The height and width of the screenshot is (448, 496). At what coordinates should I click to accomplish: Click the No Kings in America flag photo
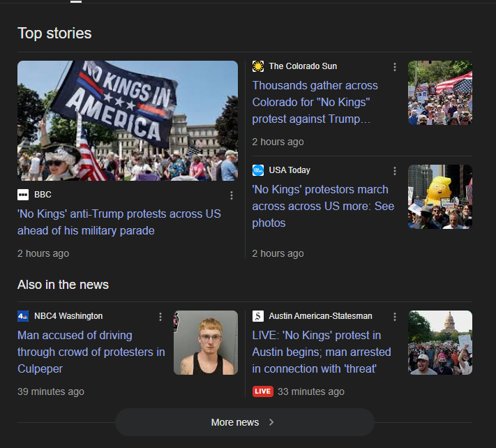click(x=128, y=121)
